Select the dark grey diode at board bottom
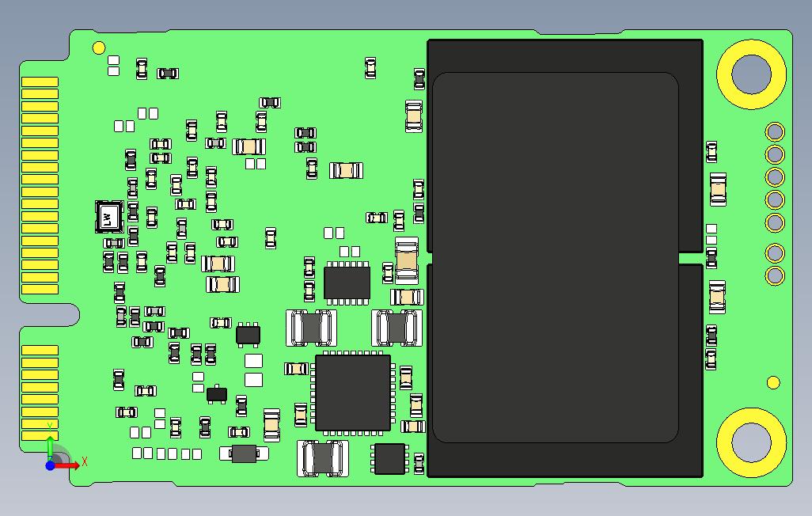 tap(244, 453)
